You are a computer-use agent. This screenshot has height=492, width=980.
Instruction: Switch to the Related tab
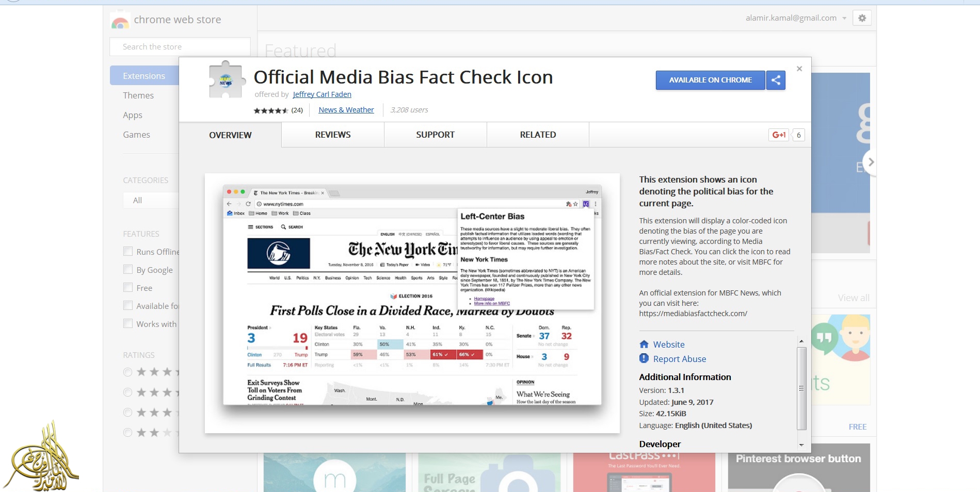[x=538, y=135]
